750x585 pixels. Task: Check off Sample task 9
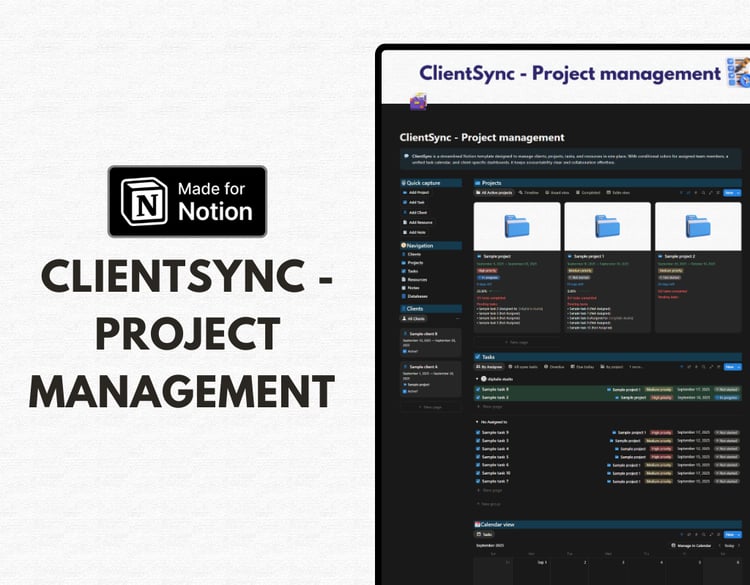pyautogui.click(x=478, y=432)
